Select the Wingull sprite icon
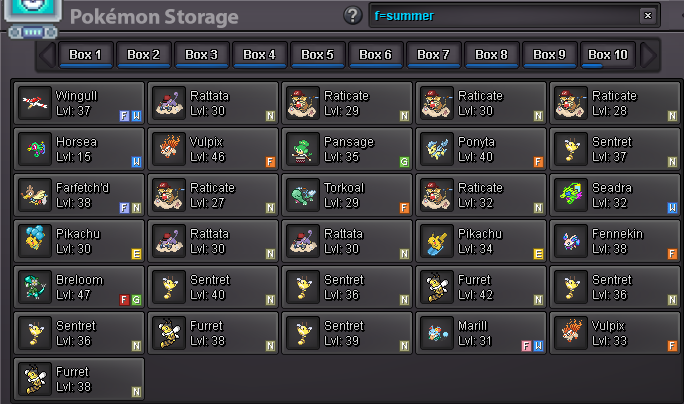Viewport: 684px width, 404px height. pyautogui.click(x=35, y=103)
